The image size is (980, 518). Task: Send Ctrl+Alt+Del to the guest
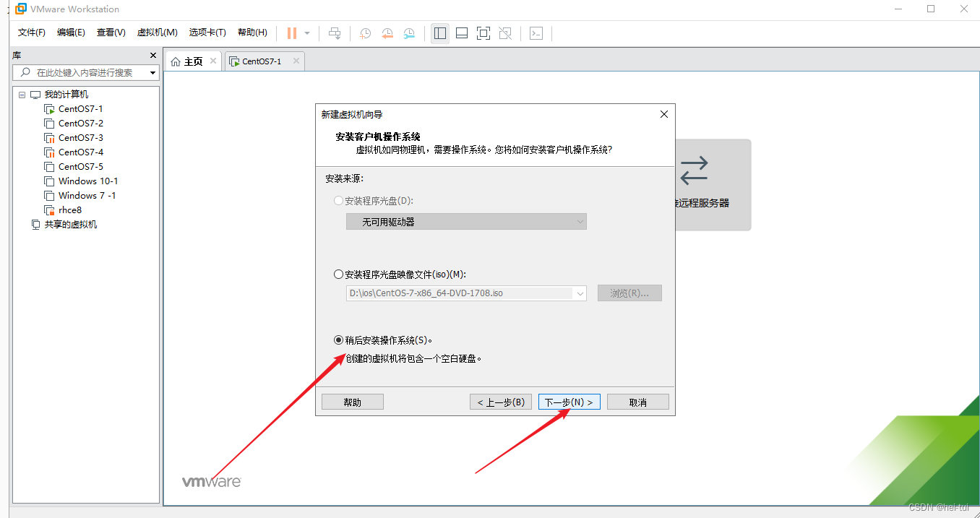point(334,33)
